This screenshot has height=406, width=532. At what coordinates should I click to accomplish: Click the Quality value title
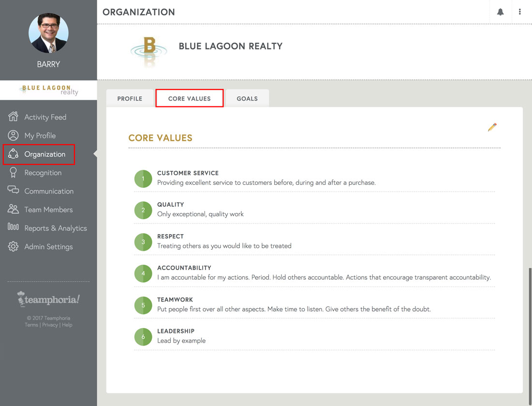[170, 205]
